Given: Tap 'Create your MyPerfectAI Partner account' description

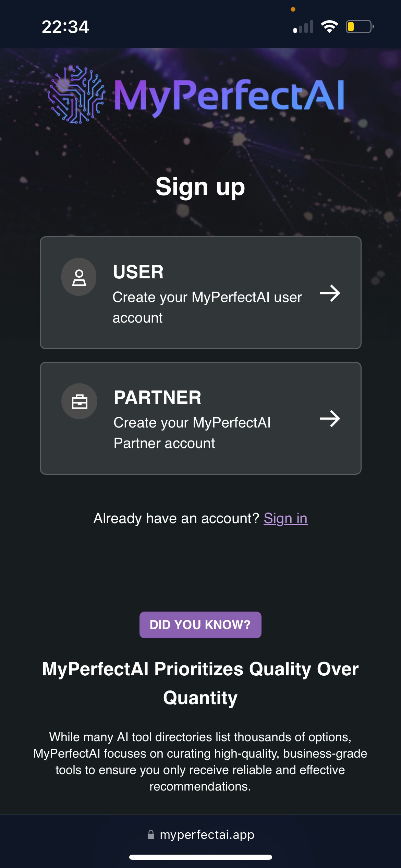Looking at the screenshot, I should pos(192,433).
